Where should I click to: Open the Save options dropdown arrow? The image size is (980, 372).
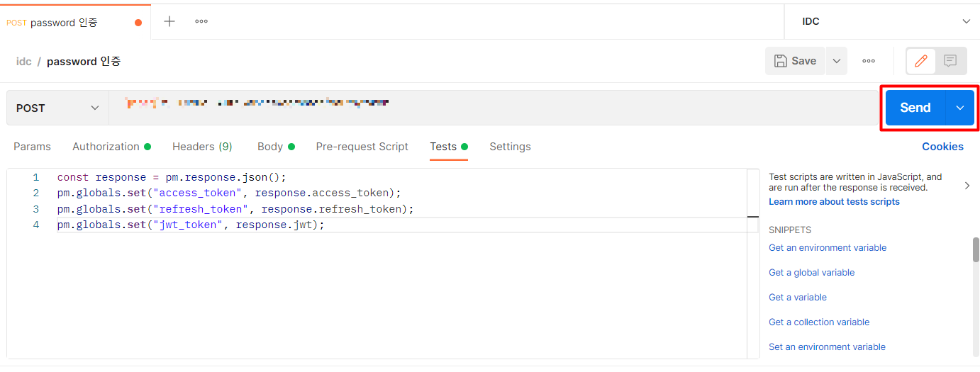837,61
